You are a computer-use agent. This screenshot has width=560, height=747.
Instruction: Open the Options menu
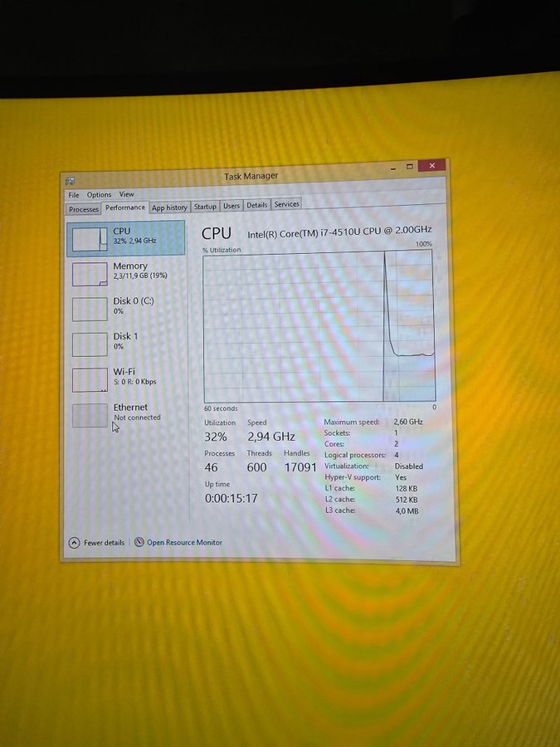[99, 195]
